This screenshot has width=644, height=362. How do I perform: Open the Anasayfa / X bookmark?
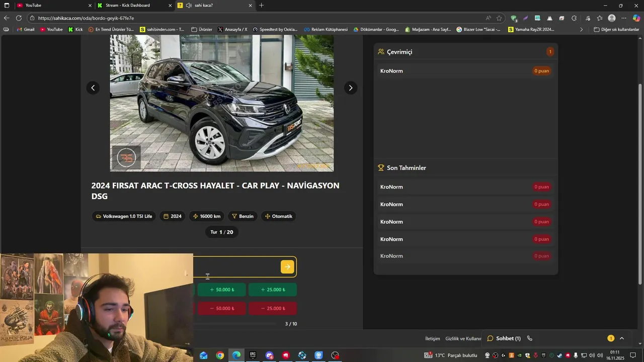[x=232, y=30]
